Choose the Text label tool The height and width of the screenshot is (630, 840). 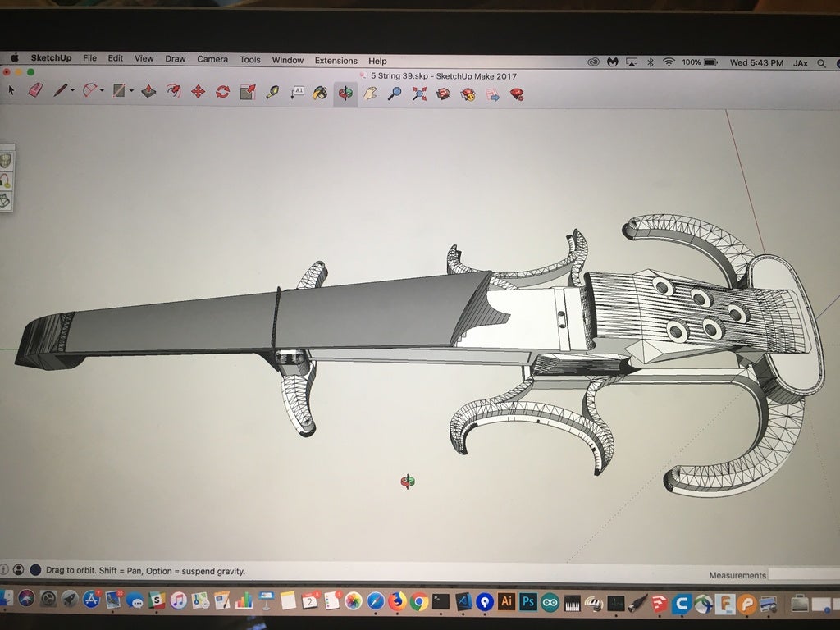pos(297,93)
